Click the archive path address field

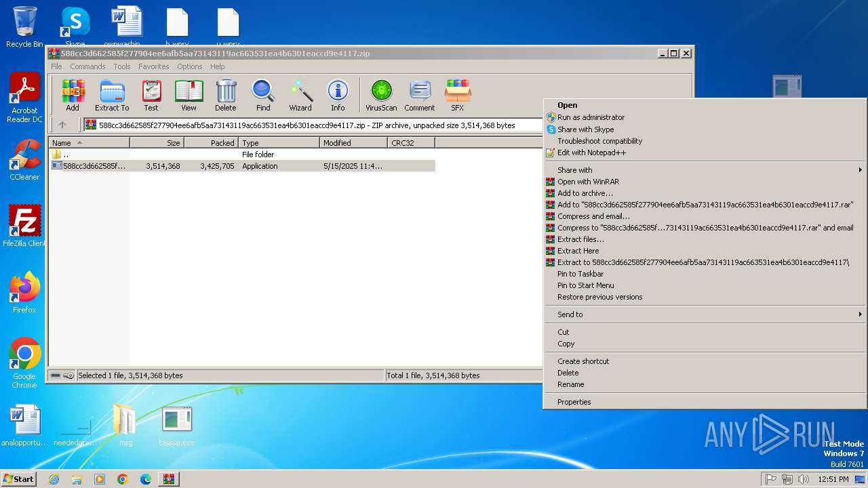[313, 125]
